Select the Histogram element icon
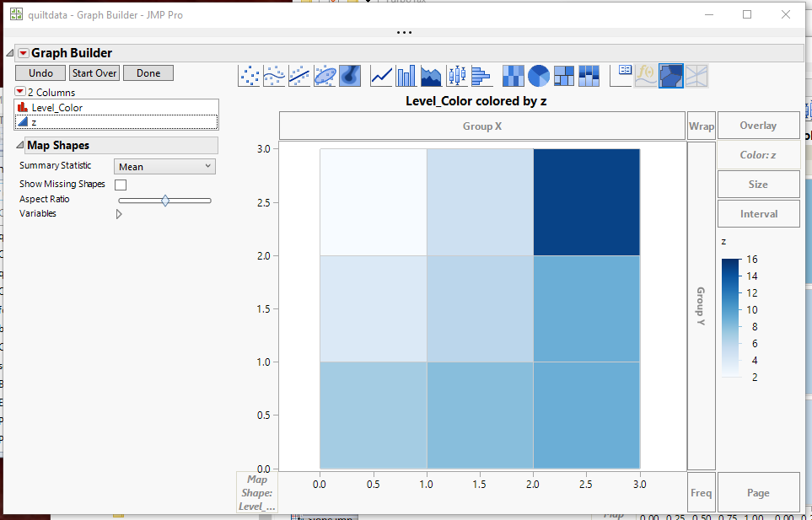The width and height of the screenshot is (812, 520). 481,76
